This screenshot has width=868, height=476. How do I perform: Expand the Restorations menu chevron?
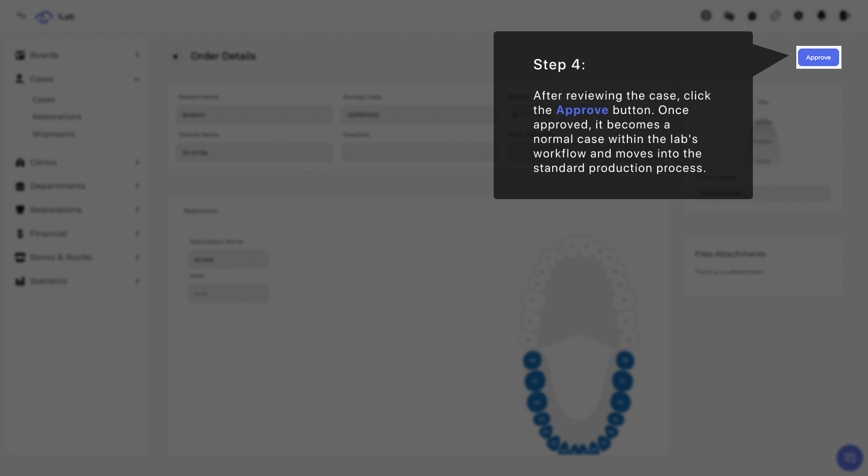(137, 210)
